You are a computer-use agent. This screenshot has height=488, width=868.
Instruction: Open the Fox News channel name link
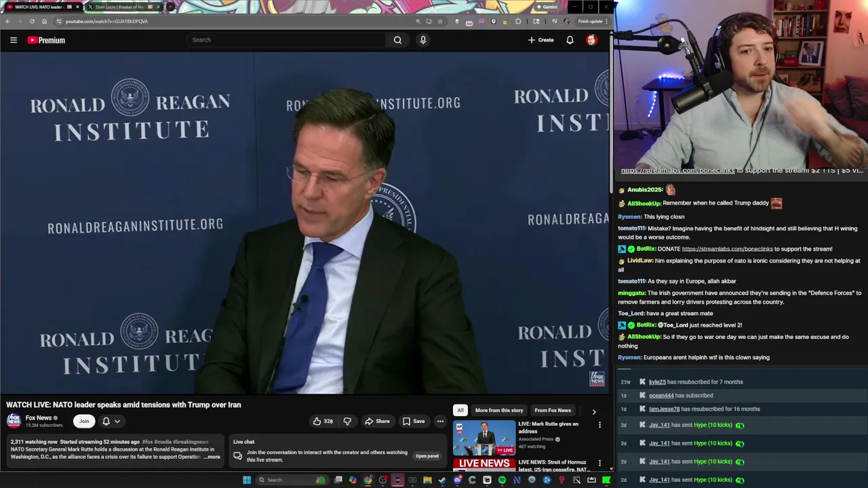pos(39,418)
